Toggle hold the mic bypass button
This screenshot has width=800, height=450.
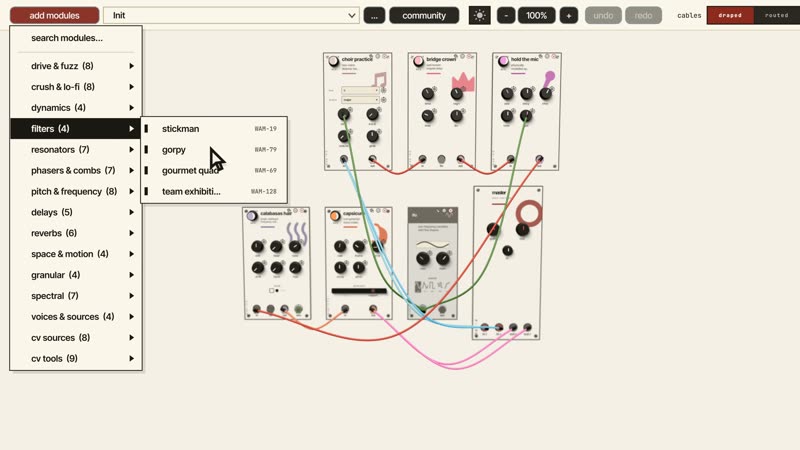[503, 61]
